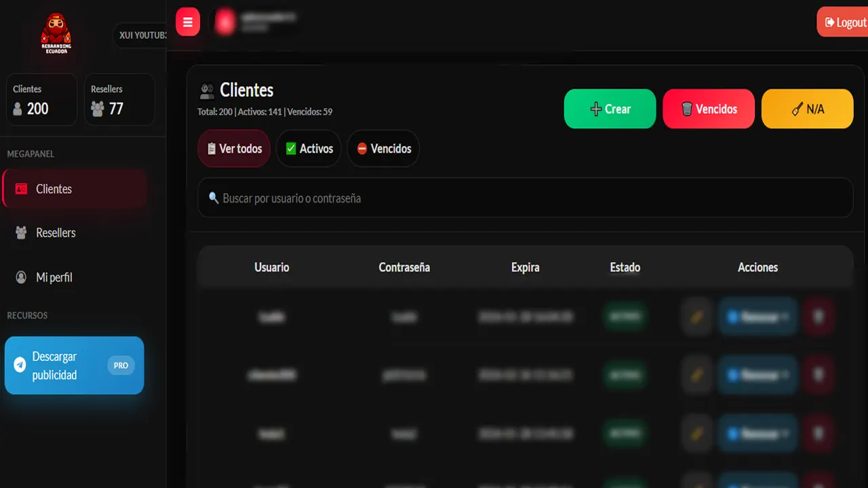Screen dimensions: 868x488
Task: Go to Mi perfil in sidebar
Action: pyautogui.click(x=54, y=277)
